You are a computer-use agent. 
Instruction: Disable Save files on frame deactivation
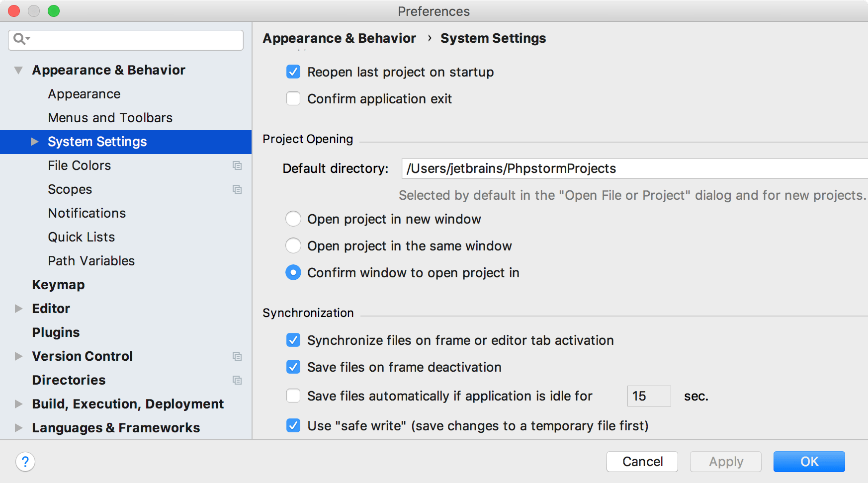pyautogui.click(x=293, y=367)
